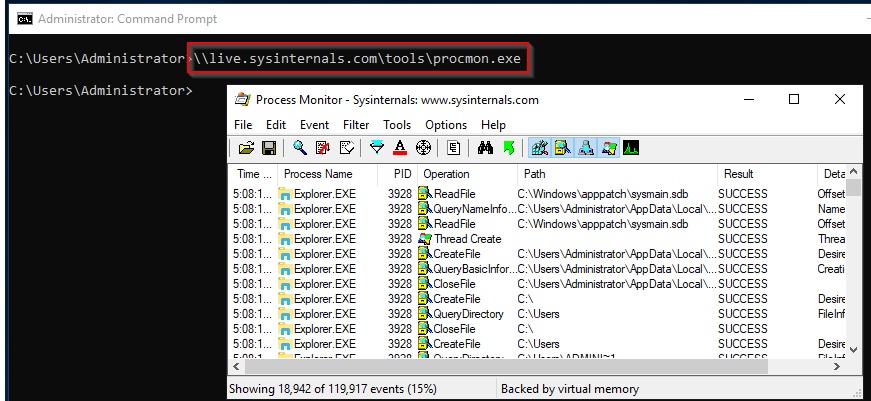Click the Thread Create operation icon
Screen dimensions: 871x401
[425, 239]
